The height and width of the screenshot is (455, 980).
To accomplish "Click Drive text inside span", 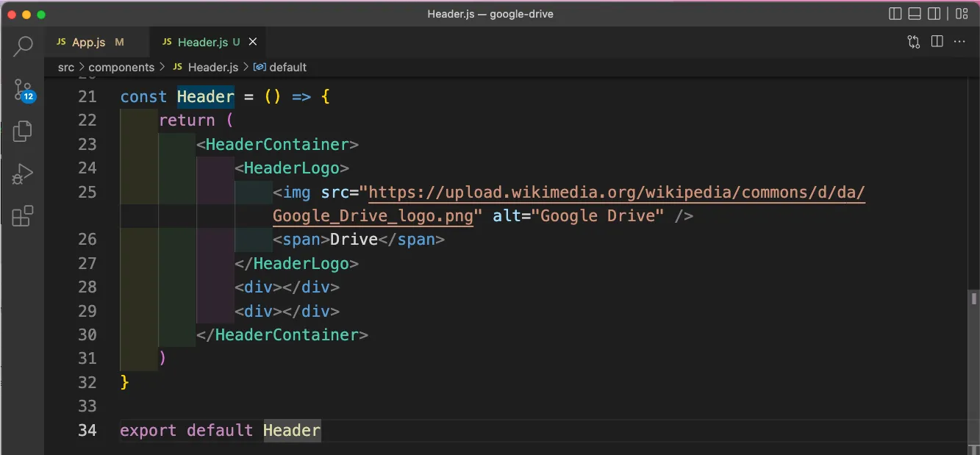I will click(x=354, y=240).
